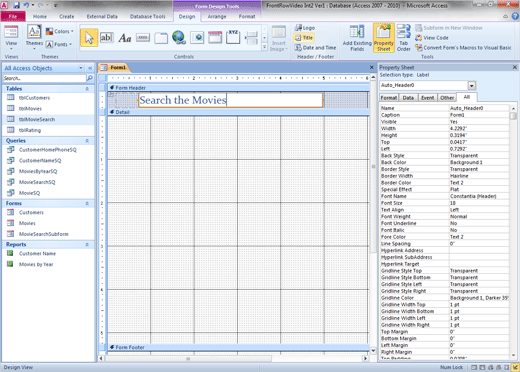Close Form1 using the document X
Screen dimensions: 520x372
(x=372, y=67)
